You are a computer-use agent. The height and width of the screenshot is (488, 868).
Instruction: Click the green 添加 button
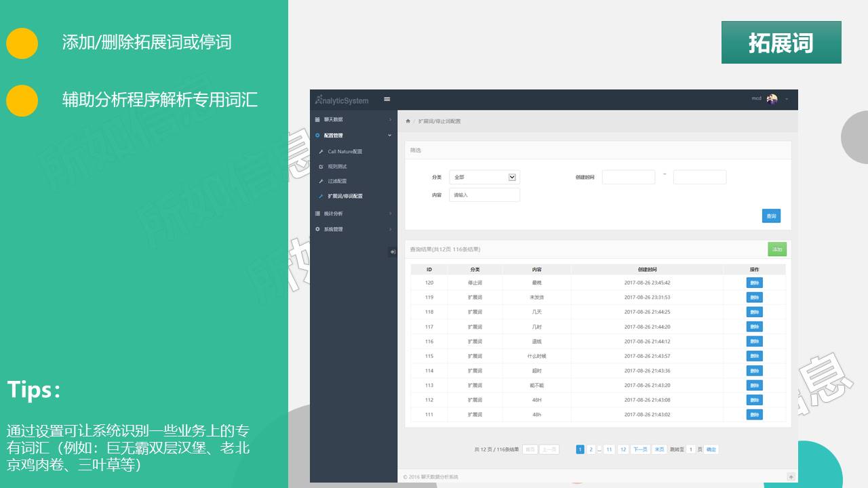coord(777,249)
